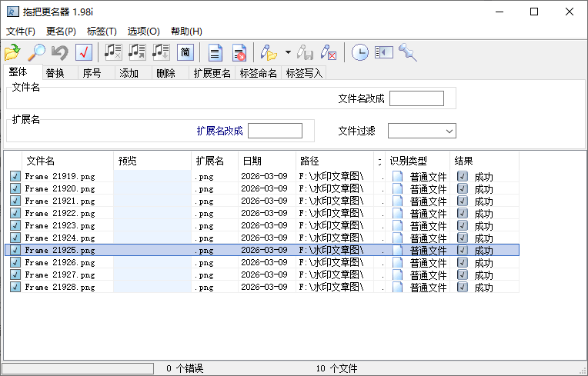Uncheck the Frame 21924.png row checkbox

[15, 238]
